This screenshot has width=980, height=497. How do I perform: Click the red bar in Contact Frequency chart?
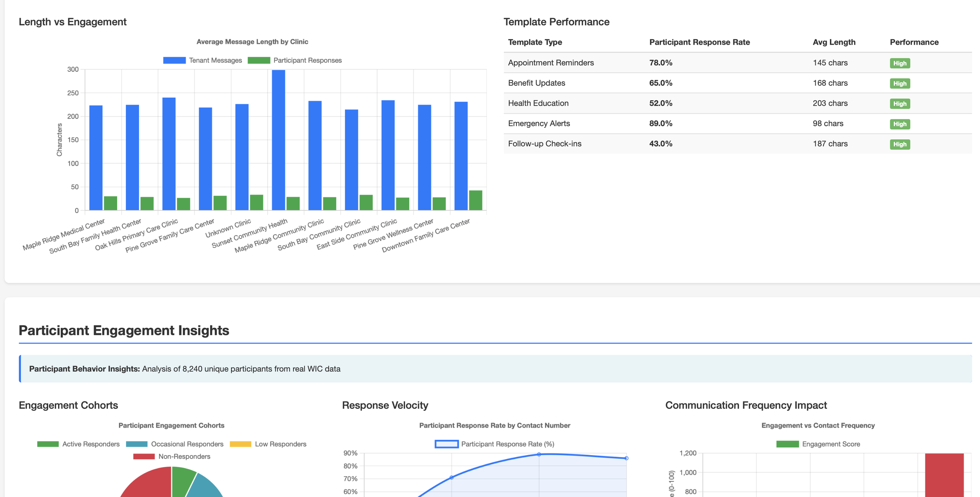point(944,475)
